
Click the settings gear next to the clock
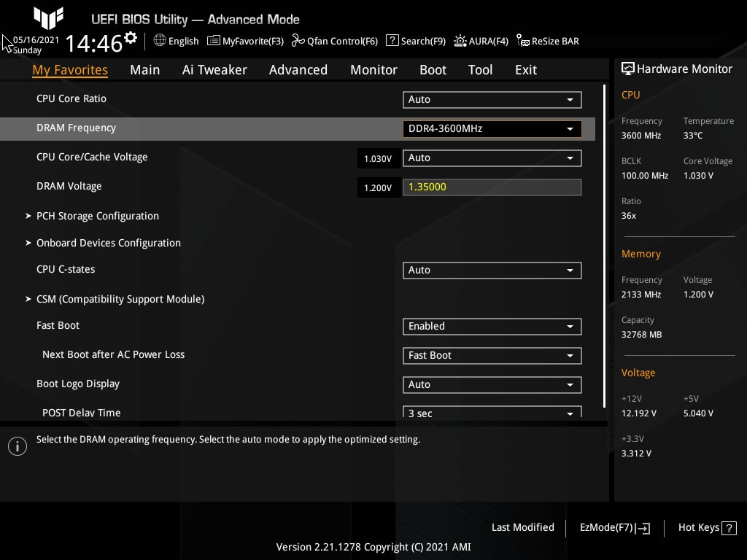[131, 38]
